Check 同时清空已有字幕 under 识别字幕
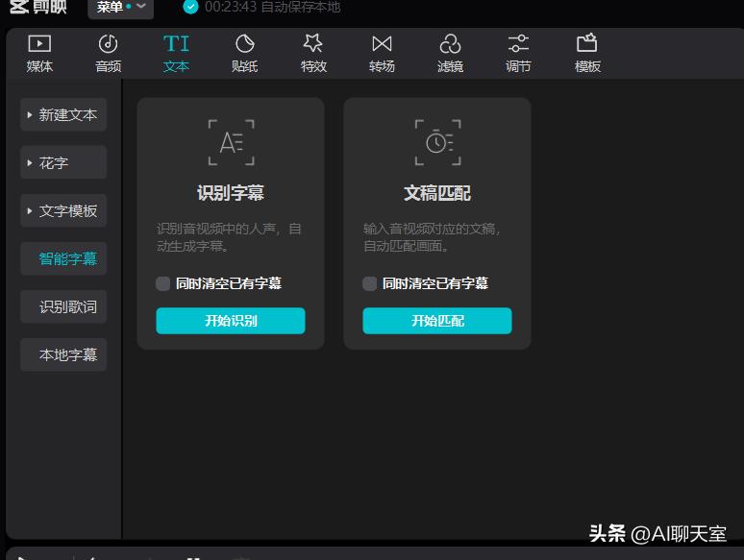Viewport: 744px width, 560px height. tap(162, 283)
